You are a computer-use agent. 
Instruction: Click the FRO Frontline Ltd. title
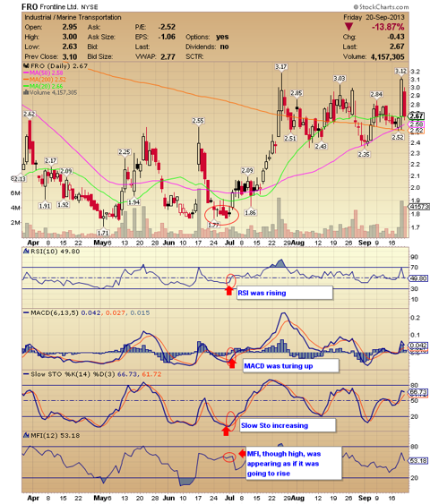tap(59, 6)
